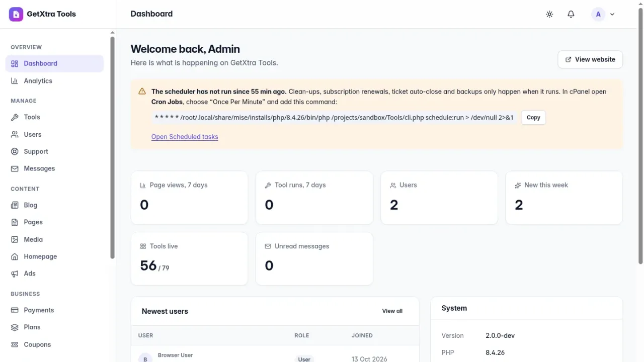Click the Analytics bar chart icon
The height and width of the screenshot is (362, 644).
(x=15, y=81)
